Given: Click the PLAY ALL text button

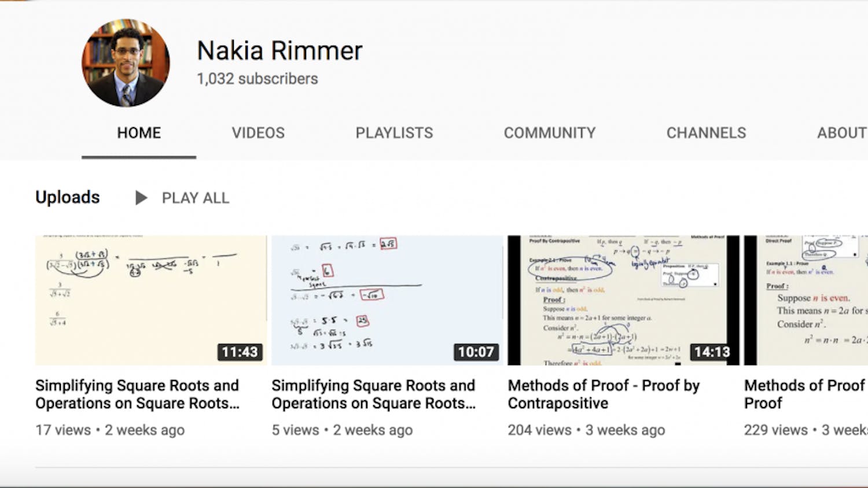Looking at the screenshot, I should [x=195, y=198].
